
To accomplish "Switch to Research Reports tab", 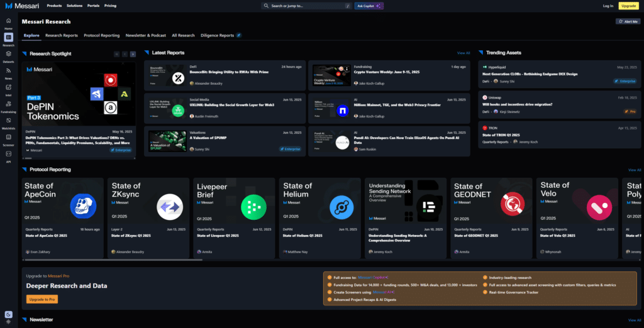I will pos(62,35).
